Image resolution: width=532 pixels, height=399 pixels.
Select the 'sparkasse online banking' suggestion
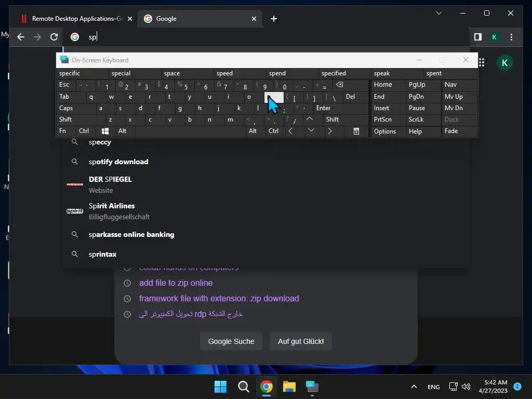(267, 234)
